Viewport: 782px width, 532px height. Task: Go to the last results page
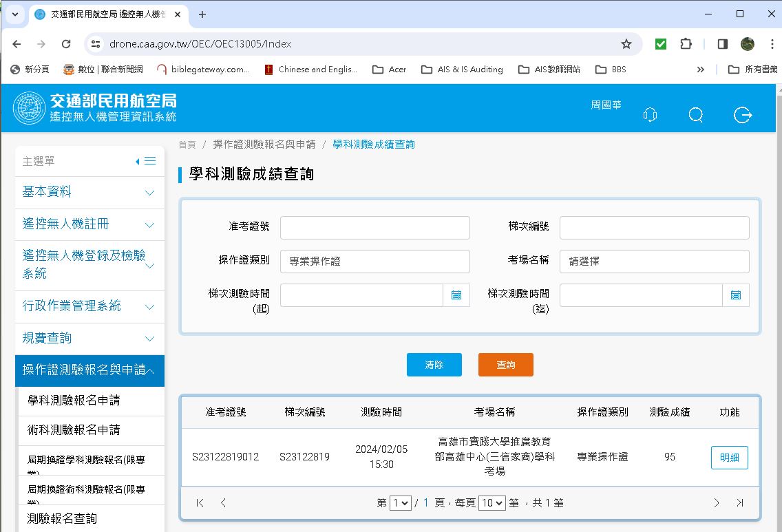739,503
